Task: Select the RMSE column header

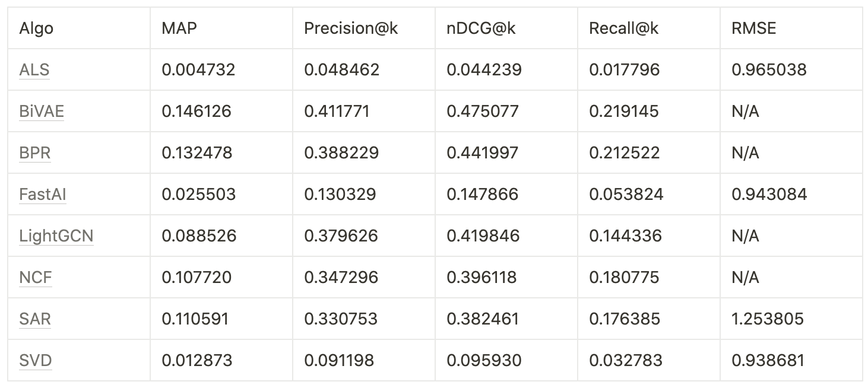Action: coord(753,28)
